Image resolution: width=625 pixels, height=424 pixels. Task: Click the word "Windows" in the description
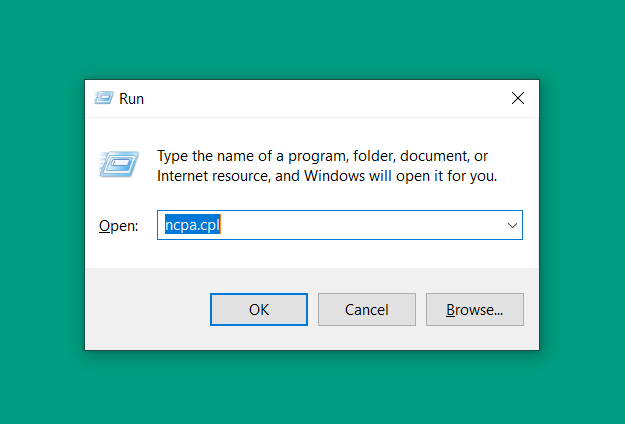coord(334,176)
